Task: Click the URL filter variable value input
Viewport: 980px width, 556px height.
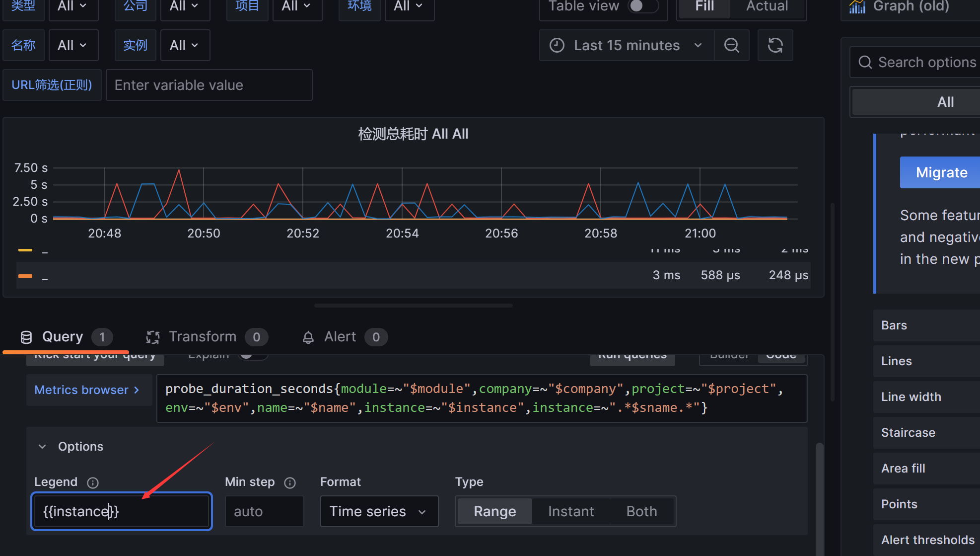Action: (x=209, y=85)
